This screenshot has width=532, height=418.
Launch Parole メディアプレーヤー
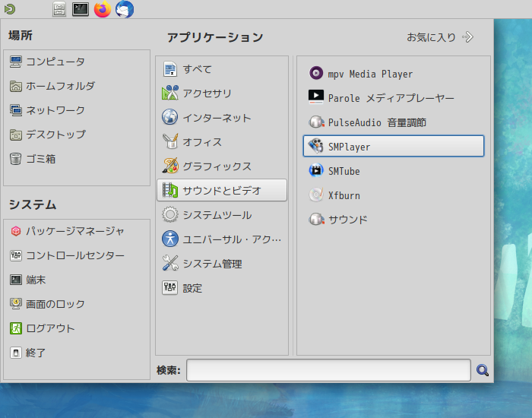coord(393,98)
